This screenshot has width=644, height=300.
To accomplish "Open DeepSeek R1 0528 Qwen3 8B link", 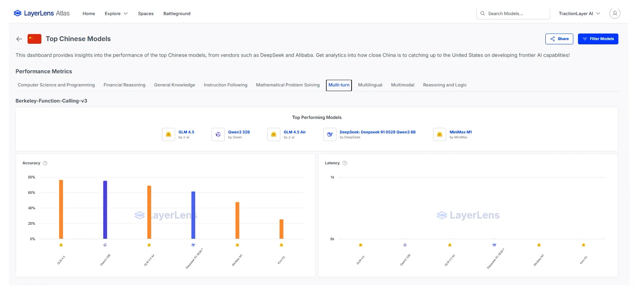I will (378, 132).
